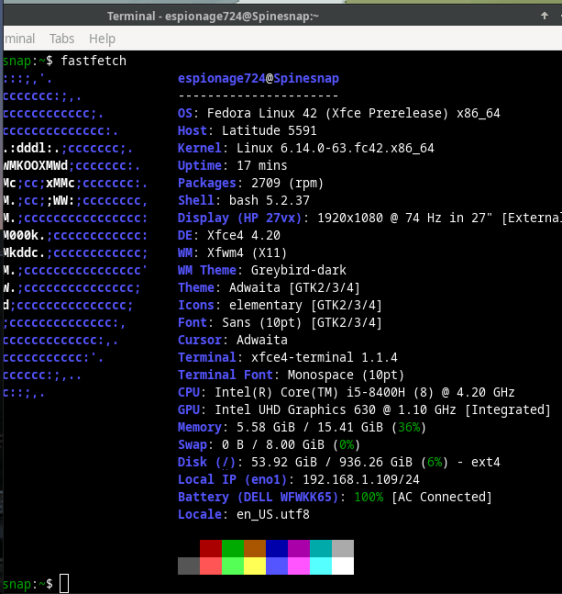The image size is (562, 594).
Task: Click 'Fedora Linux 42 (Xfce Prerelease) x86_64'
Action: coord(353,113)
